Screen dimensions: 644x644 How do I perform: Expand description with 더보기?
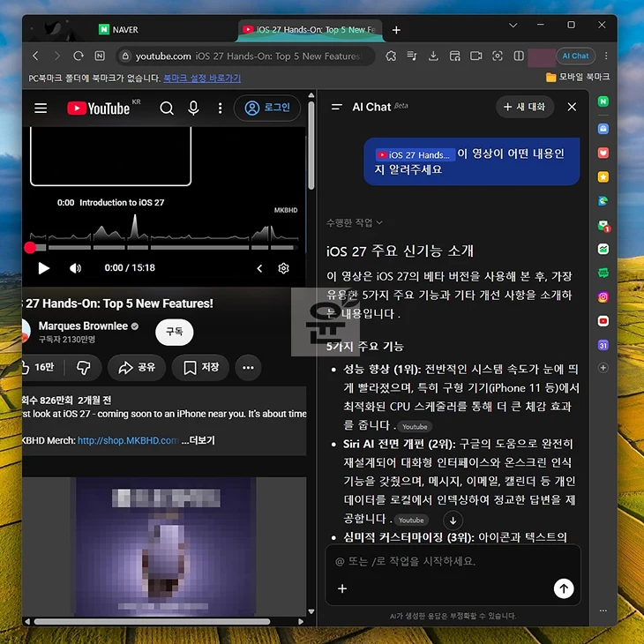click(x=198, y=440)
